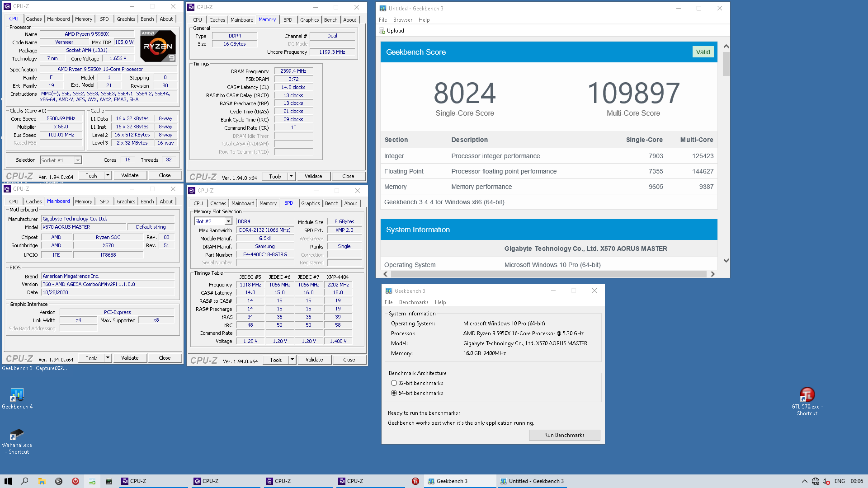
Task: Open About tab in CPU-Z SPD window
Action: coord(350,203)
